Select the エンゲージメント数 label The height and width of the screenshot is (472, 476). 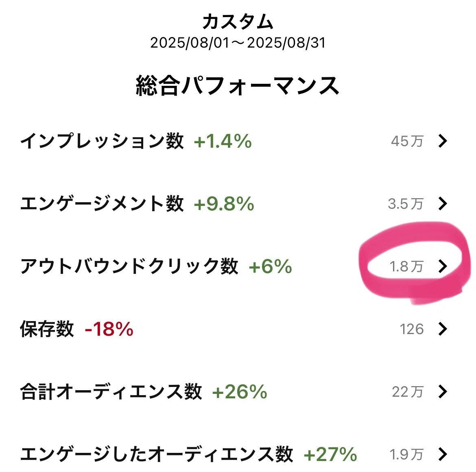tap(102, 203)
